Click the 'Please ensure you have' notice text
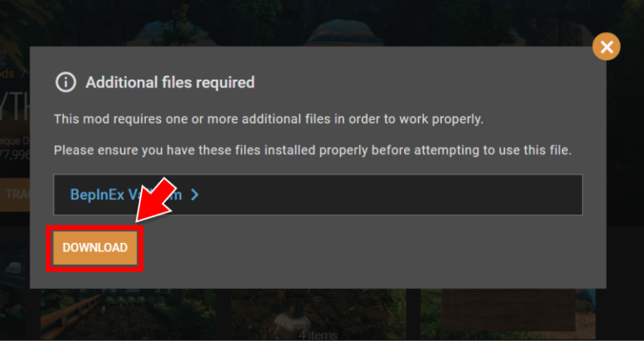This screenshot has height=341, width=644. coord(313,150)
